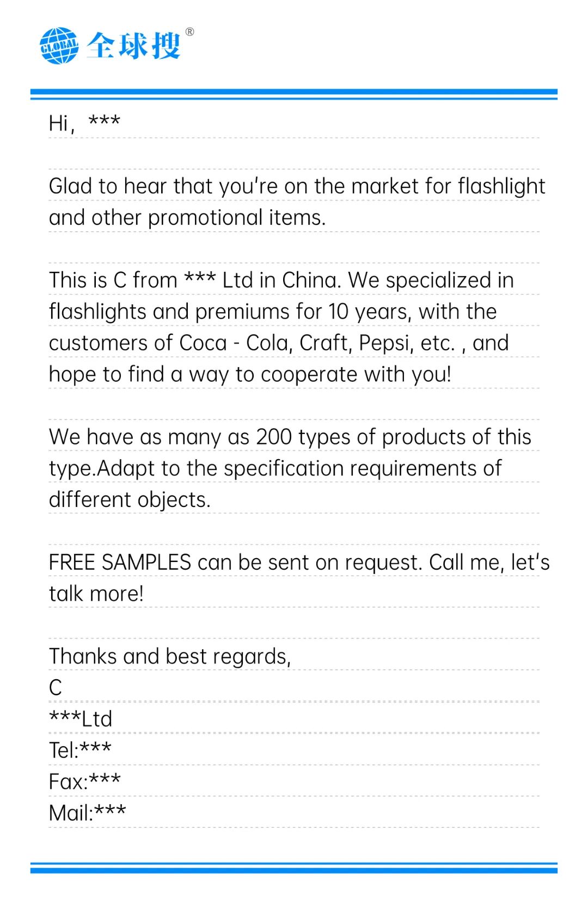Image resolution: width=588 pixels, height=922 pixels.
Task: Click the 全球搜 brand name text
Action: [133, 46]
